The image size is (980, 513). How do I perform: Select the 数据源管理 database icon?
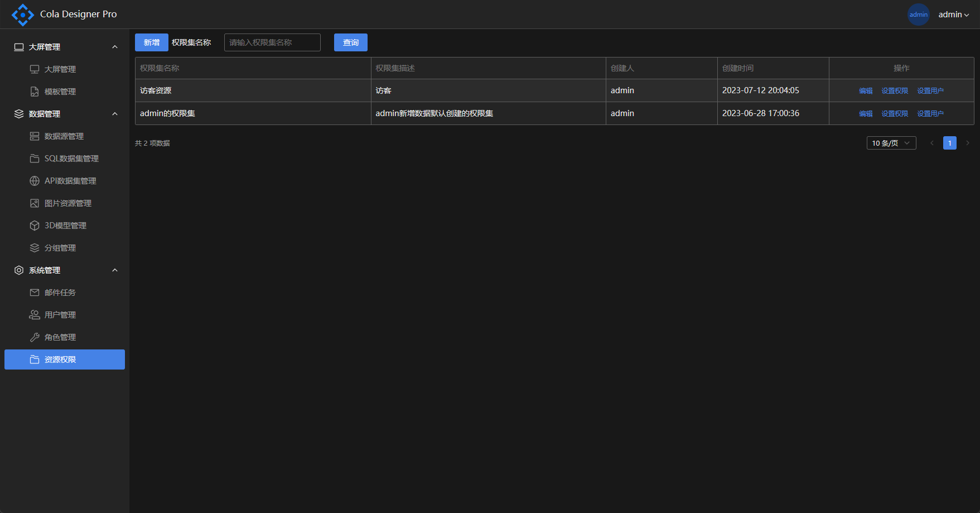[x=35, y=136]
